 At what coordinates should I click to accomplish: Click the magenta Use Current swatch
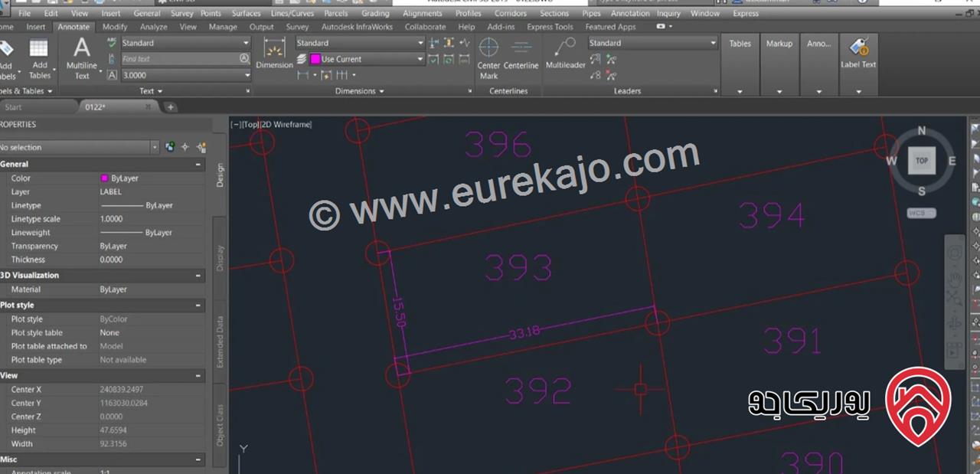point(315,59)
